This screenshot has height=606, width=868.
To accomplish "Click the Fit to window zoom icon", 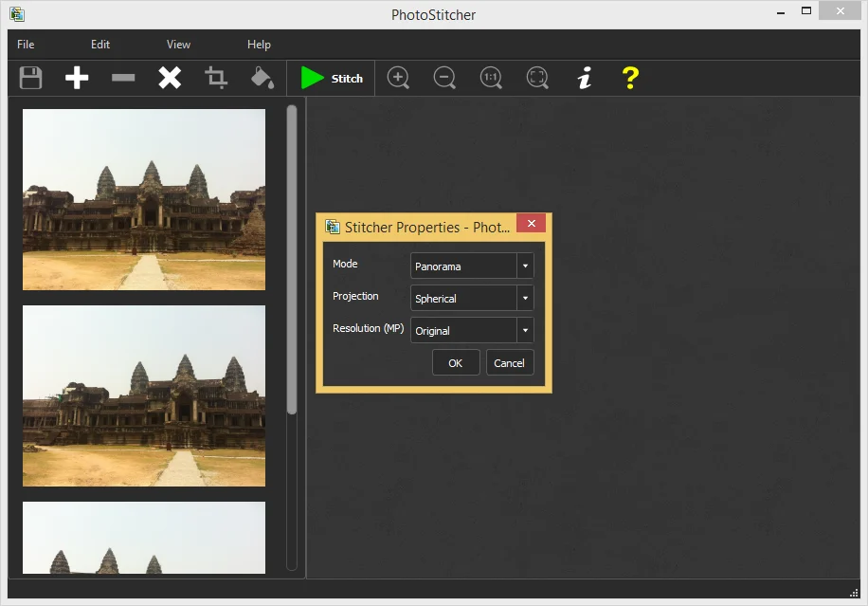I will [537, 78].
